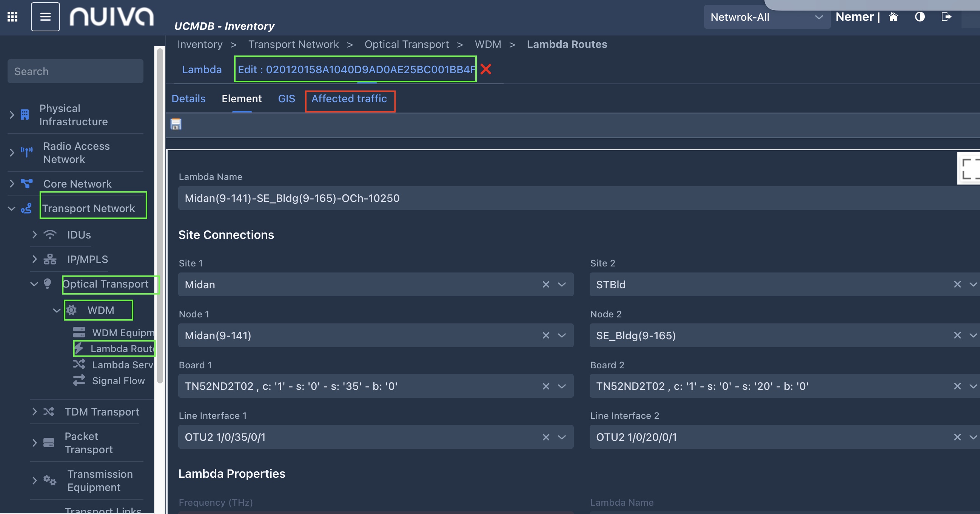Viewport: 980px width, 514px height.
Task: Open the apps grid launcher icon
Action: point(12,17)
